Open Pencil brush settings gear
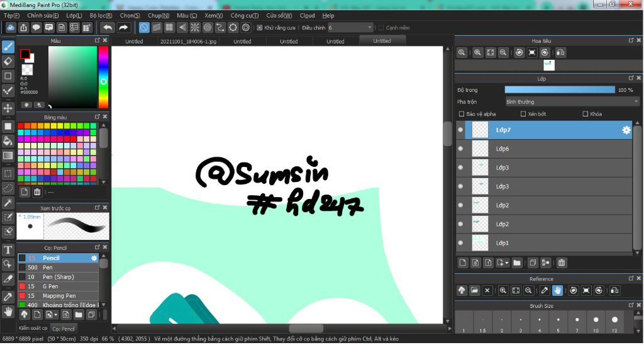This screenshot has width=644, height=345. point(94,258)
